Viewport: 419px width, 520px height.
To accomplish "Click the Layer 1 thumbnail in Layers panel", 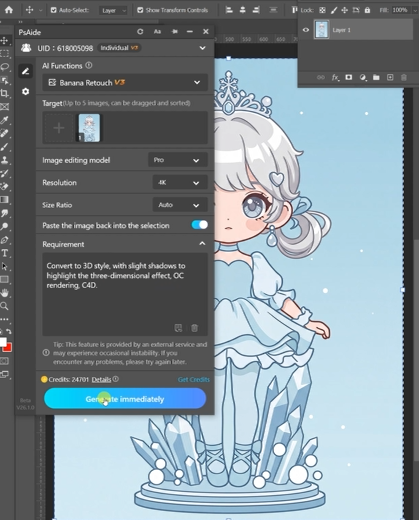I will click(321, 30).
